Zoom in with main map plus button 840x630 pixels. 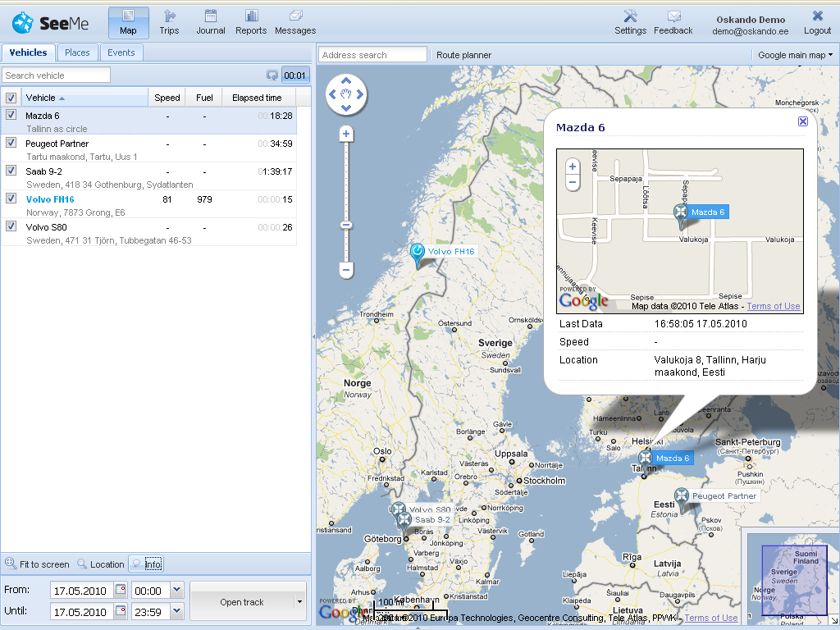[346, 134]
